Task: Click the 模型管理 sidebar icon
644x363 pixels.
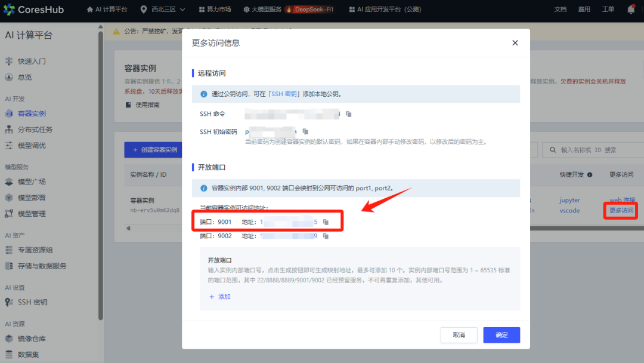Action: pyautogui.click(x=9, y=214)
